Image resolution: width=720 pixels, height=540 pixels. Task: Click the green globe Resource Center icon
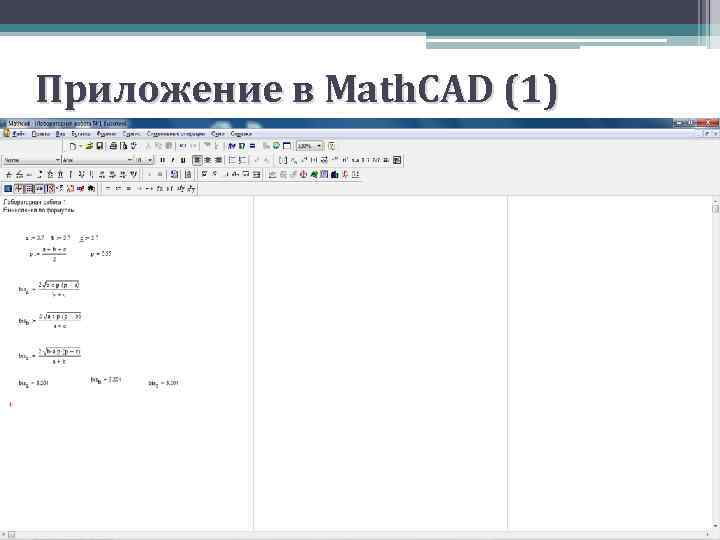(x=276, y=146)
